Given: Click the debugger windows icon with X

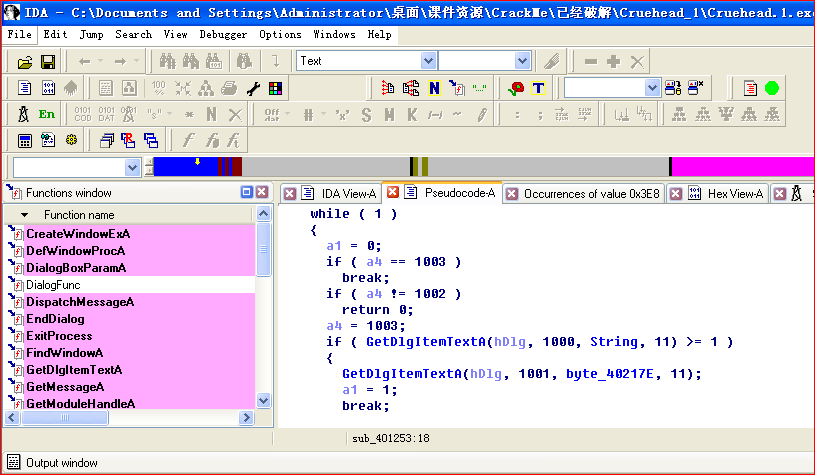Looking at the screenshot, I should point(695,87).
